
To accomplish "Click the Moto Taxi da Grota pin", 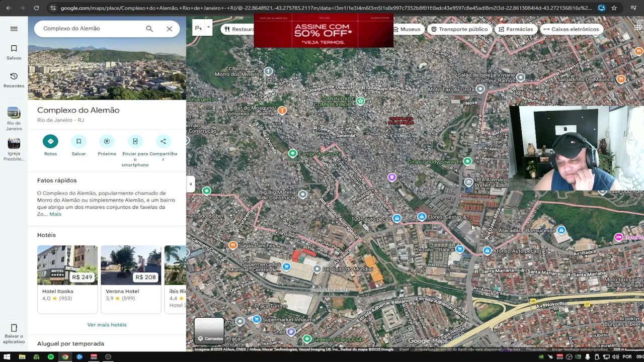I will point(480,89).
